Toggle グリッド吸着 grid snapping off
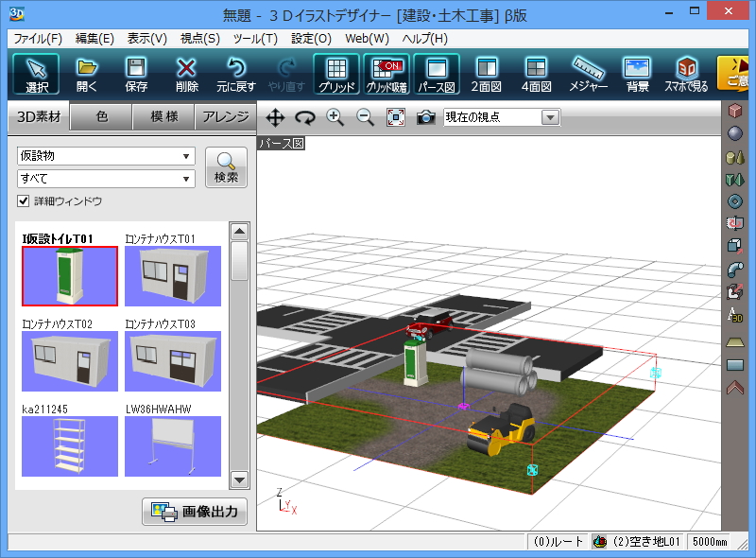The image size is (756, 558). tap(384, 74)
